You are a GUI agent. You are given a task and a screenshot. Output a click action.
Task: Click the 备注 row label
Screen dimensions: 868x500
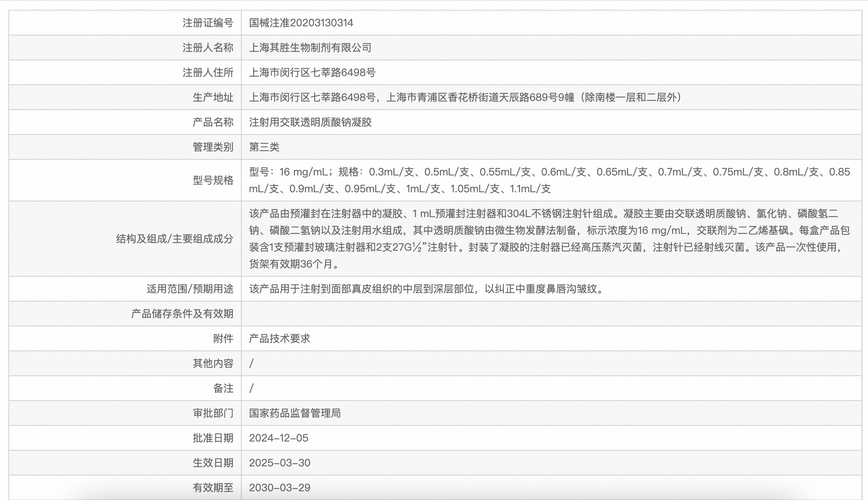point(224,388)
